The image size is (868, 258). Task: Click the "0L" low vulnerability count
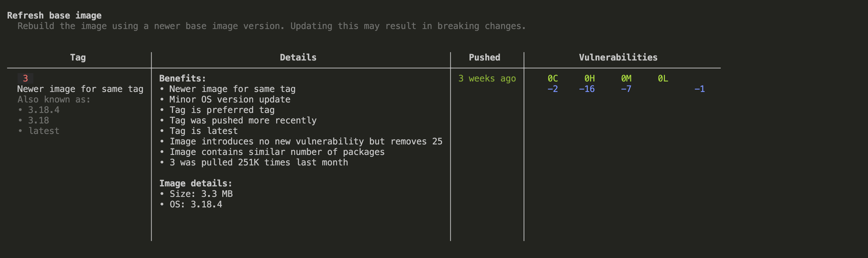pyautogui.click(x=663, y=78)
